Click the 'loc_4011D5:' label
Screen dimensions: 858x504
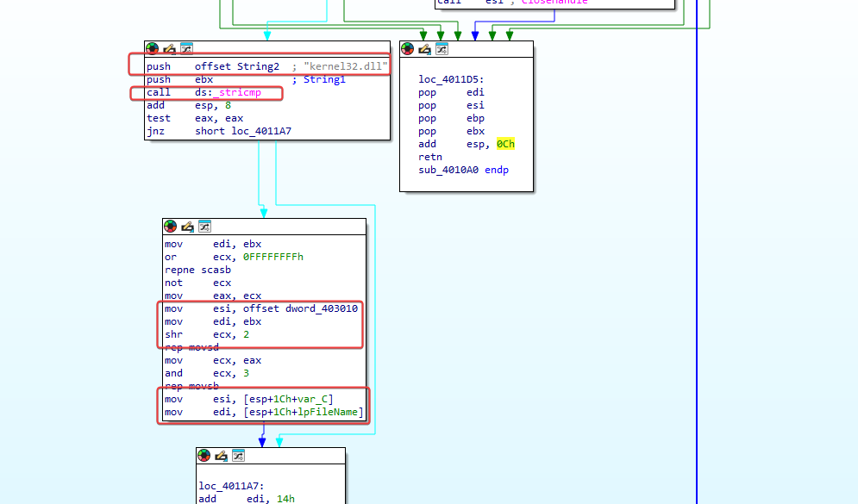tap(451, 79)
